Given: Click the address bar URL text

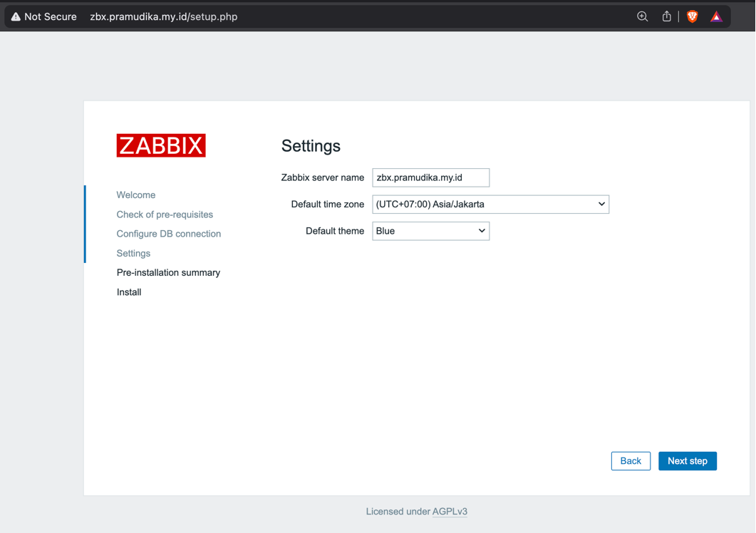Looking at the screenshot, I should click(x=164, y=16).
